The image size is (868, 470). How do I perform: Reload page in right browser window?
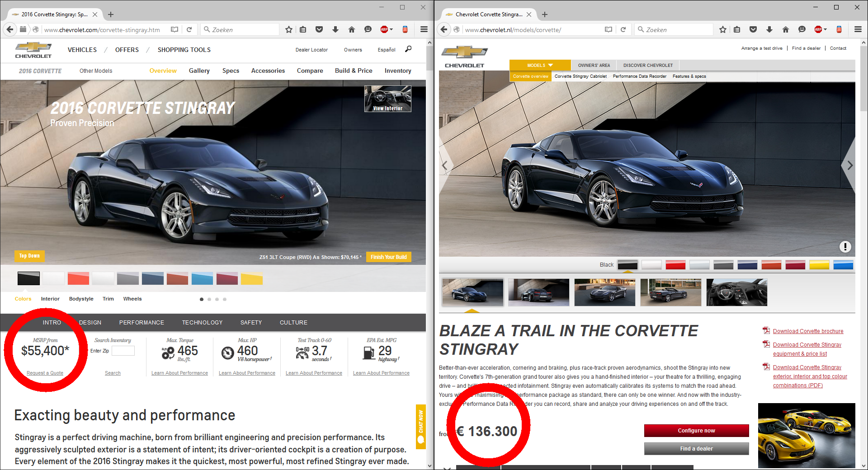623,29
